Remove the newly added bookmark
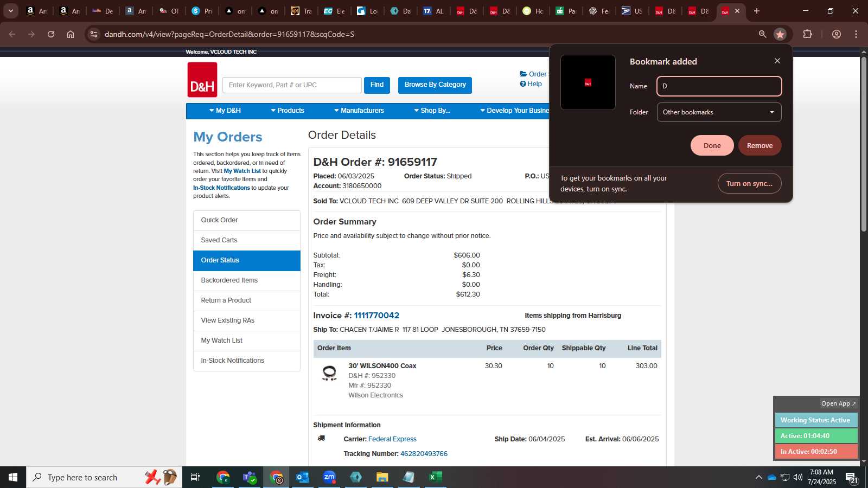868x488 pixels. 759,145
